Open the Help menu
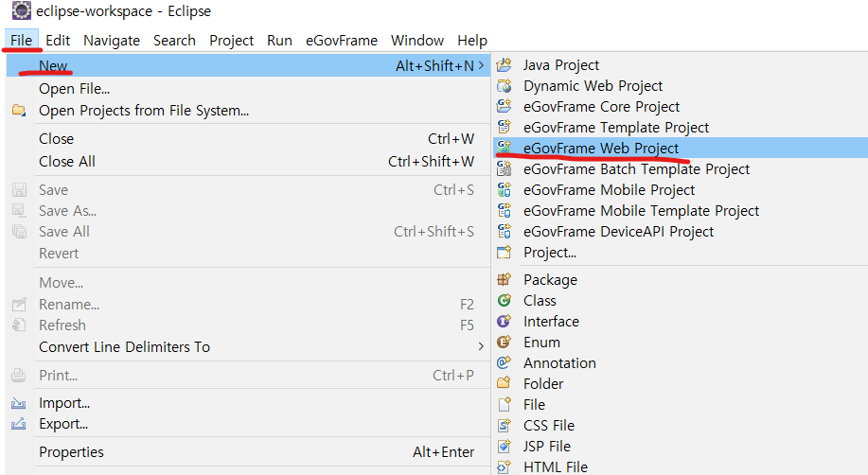This screenshot has width=868, height=475. [x=472, y=41]
